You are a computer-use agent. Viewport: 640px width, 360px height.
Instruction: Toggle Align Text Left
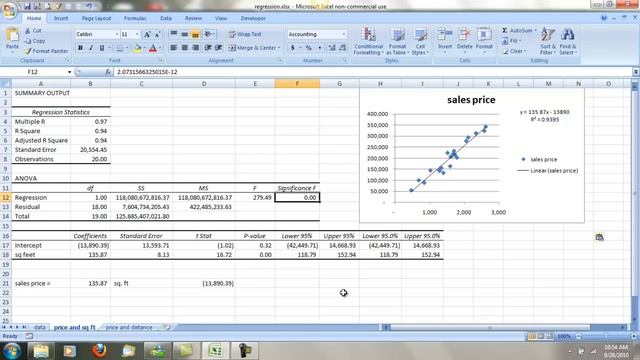[x=173, y=48]
